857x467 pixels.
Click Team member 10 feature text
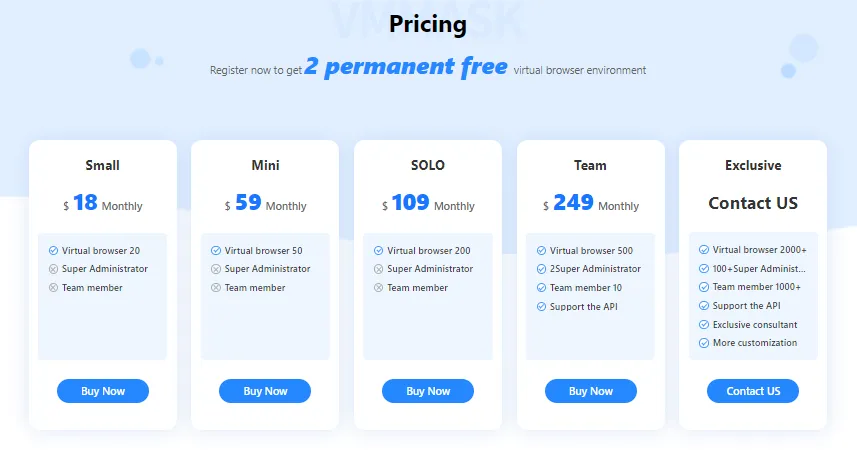pos(585,288)
